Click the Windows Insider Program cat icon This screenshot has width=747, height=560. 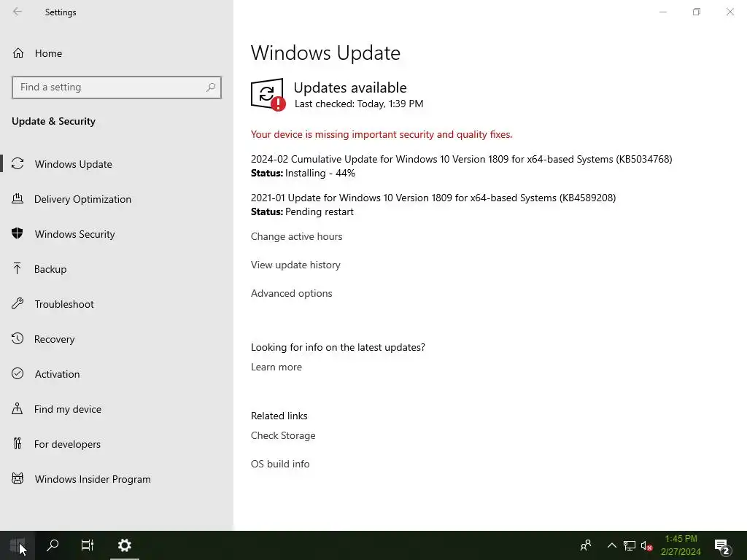[x=18, y=478]
